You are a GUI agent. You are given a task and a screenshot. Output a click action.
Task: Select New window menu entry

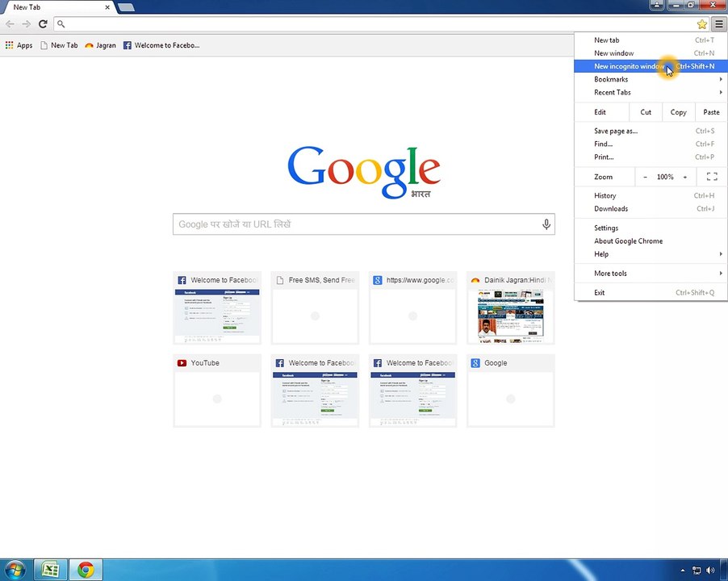(x=651, y=53)
